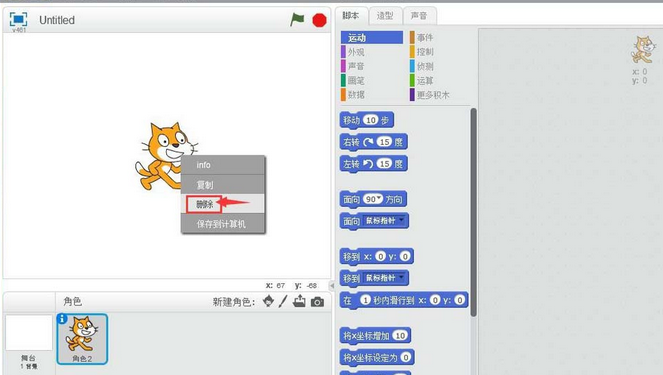Select the 角色2 sprite thumbnail

[82, 339]
